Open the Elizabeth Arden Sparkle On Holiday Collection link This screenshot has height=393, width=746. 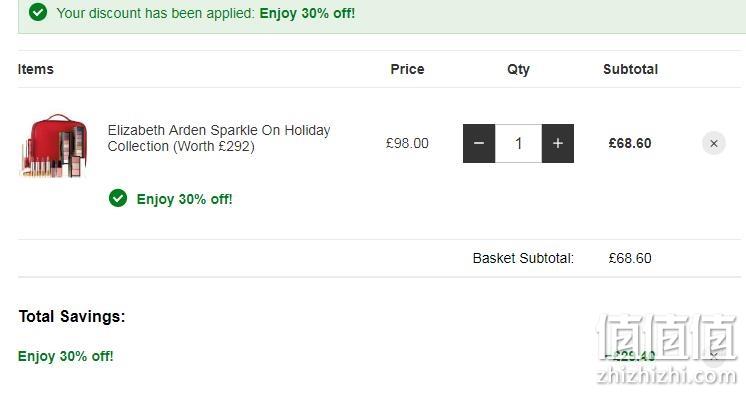pyautogui.click(x=218, y=138)
